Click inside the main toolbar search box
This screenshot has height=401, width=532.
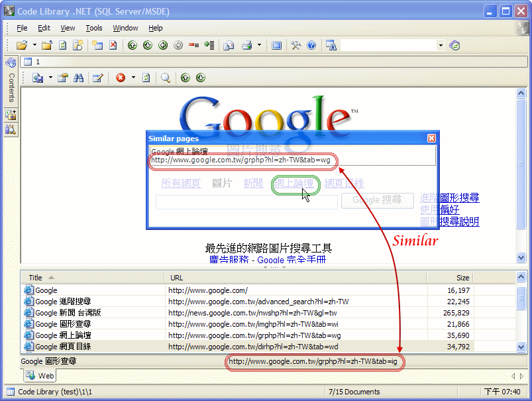[388, 45]
